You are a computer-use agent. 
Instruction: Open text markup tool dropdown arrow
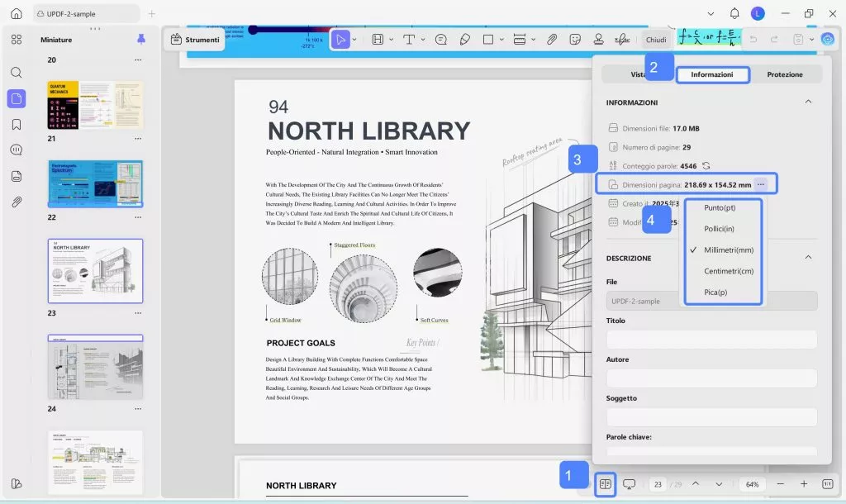(x=391, y=40)
